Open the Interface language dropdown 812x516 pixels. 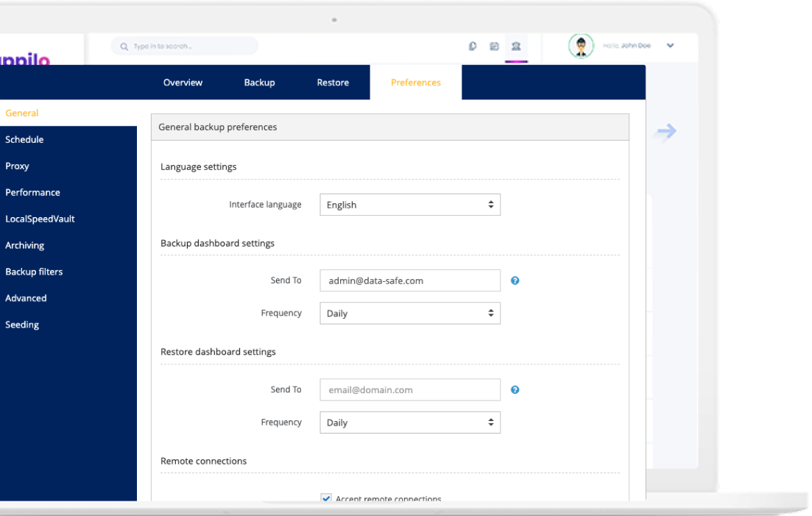pyautogui.click(x=410, y=205)
